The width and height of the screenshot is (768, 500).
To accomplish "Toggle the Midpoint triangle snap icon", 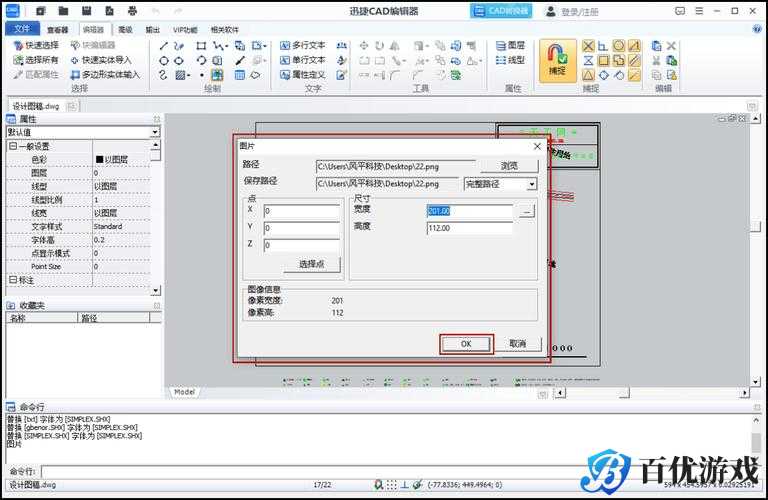I will pos(588,75).
